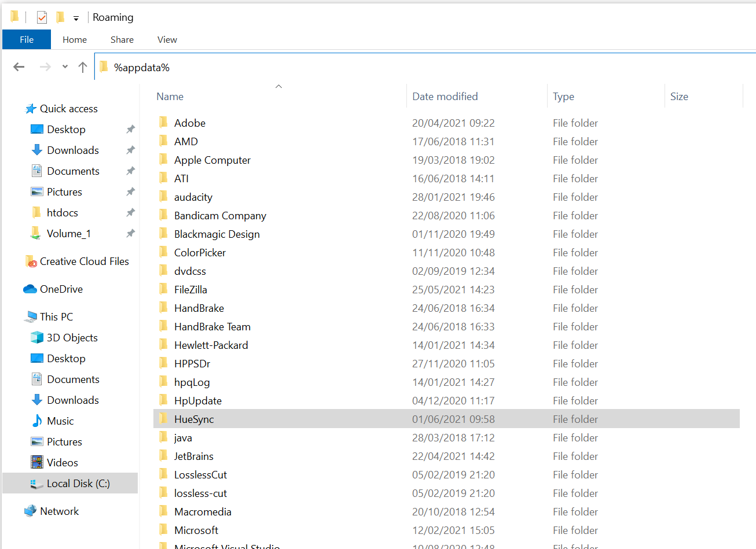
Task: Click the Properties checkmark icon in title bar
Action: pos(42,17)
